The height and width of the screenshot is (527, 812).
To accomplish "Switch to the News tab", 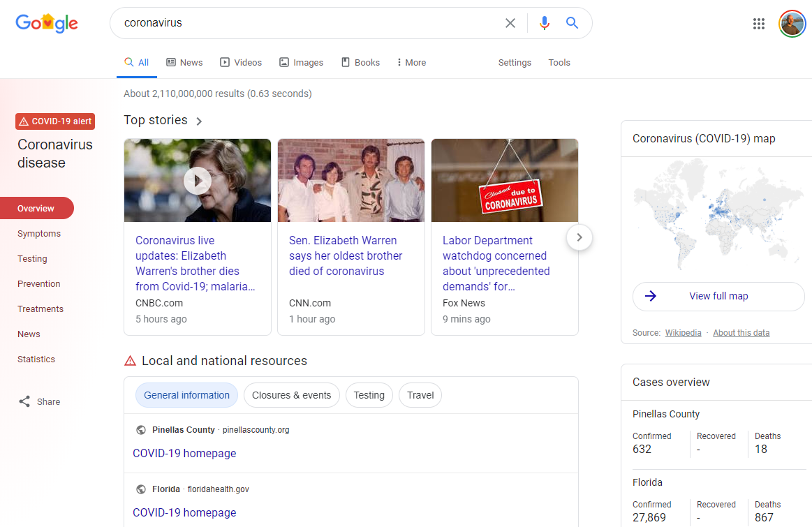I will click(x=184, y=63).
